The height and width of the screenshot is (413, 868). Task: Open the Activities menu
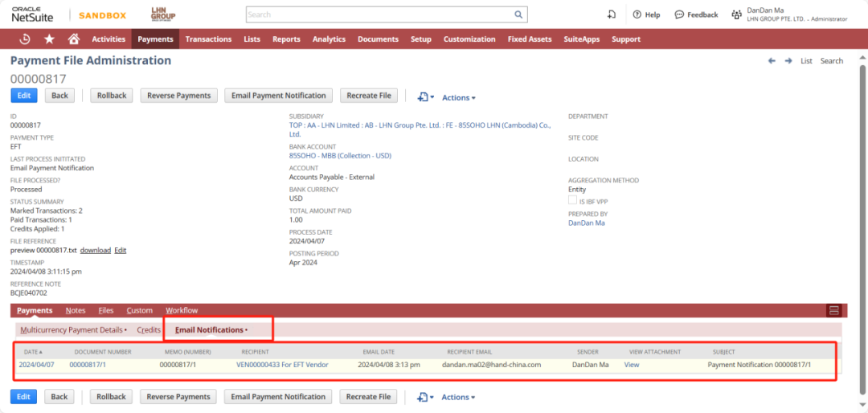point(108,39)
